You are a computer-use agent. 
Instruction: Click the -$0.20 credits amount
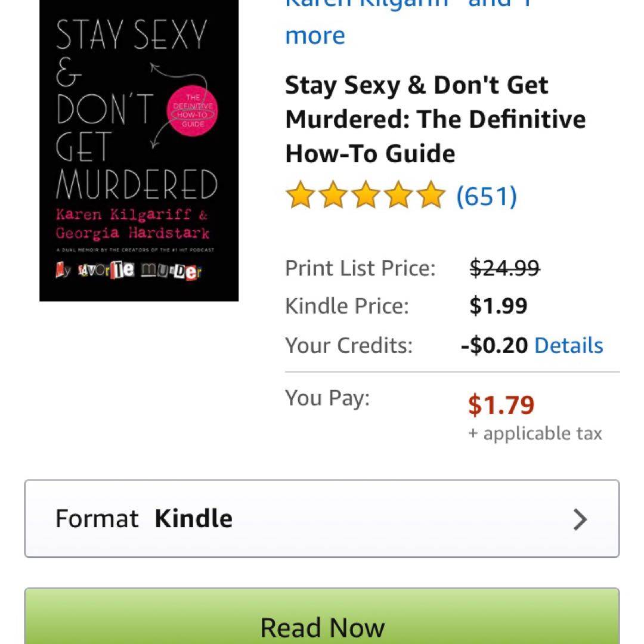[494, 345]
